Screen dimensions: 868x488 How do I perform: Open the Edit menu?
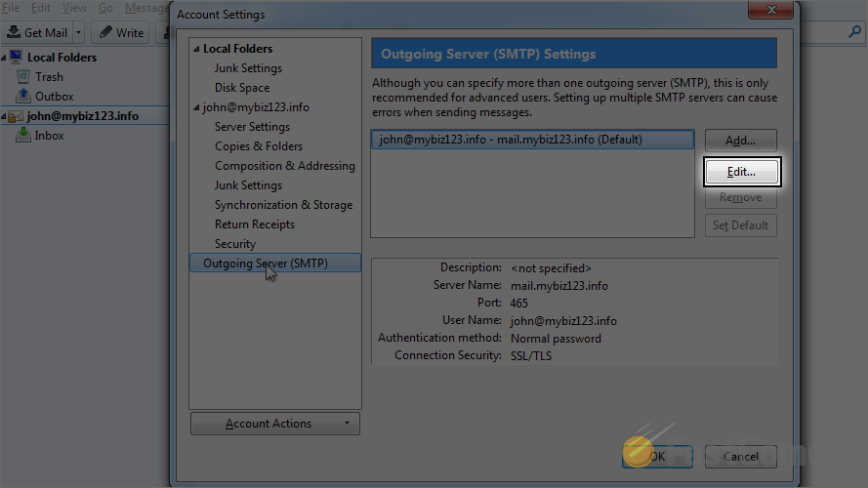point(40,8)
